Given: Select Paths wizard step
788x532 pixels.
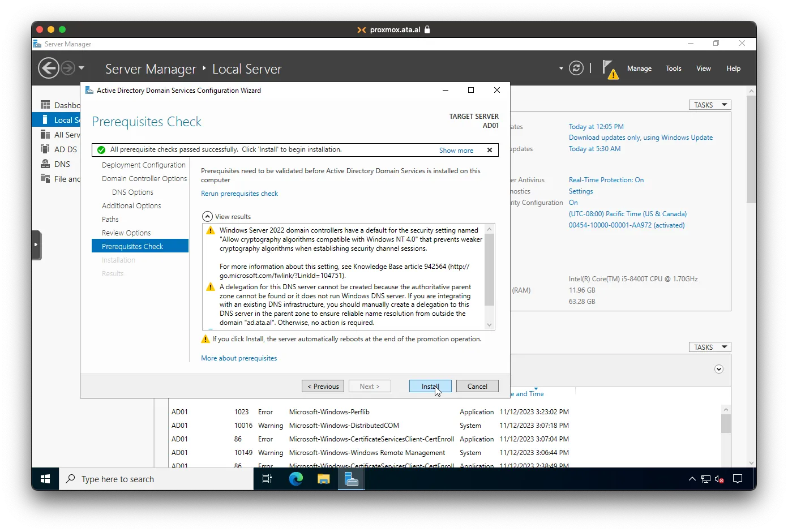Looking at the screenshot, I should [x=110, y=220].
